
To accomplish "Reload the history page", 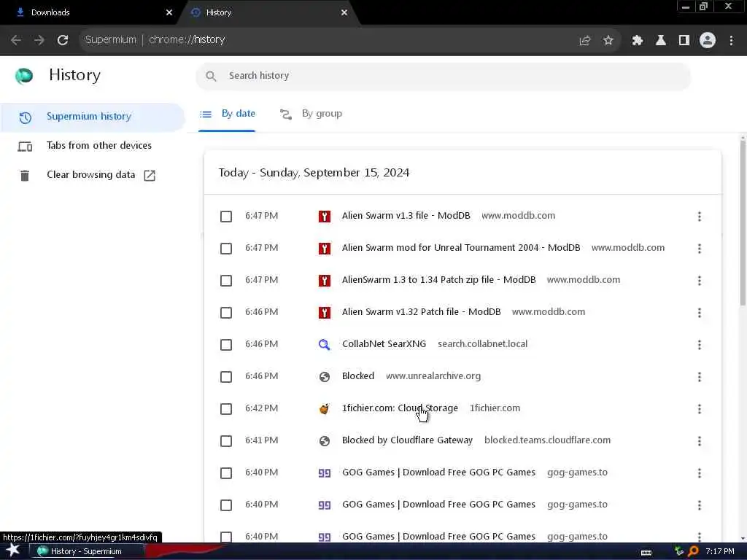I will click(x=63, y=40).
